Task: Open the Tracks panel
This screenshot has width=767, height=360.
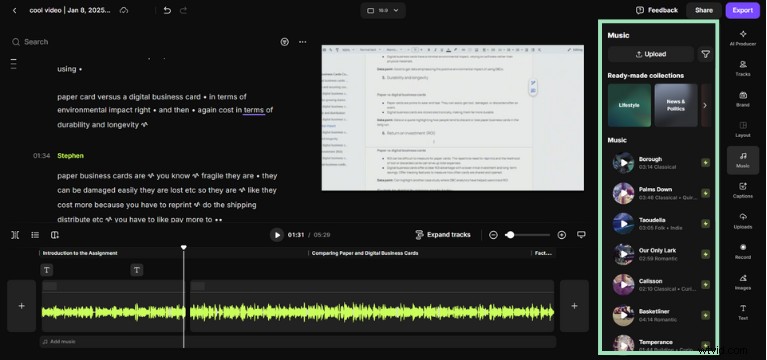Action: pos(743,68)
